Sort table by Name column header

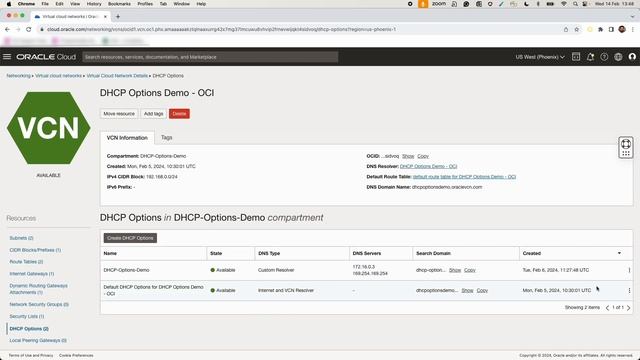click(110, 253)
